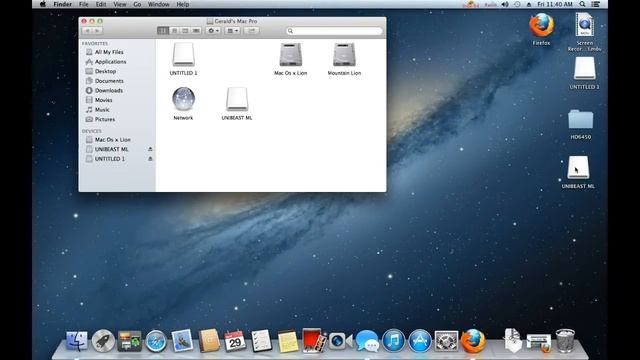Open the Arrange items dropdown in toolbar
This screenshot has width=640, height=360.
[233, 31]
